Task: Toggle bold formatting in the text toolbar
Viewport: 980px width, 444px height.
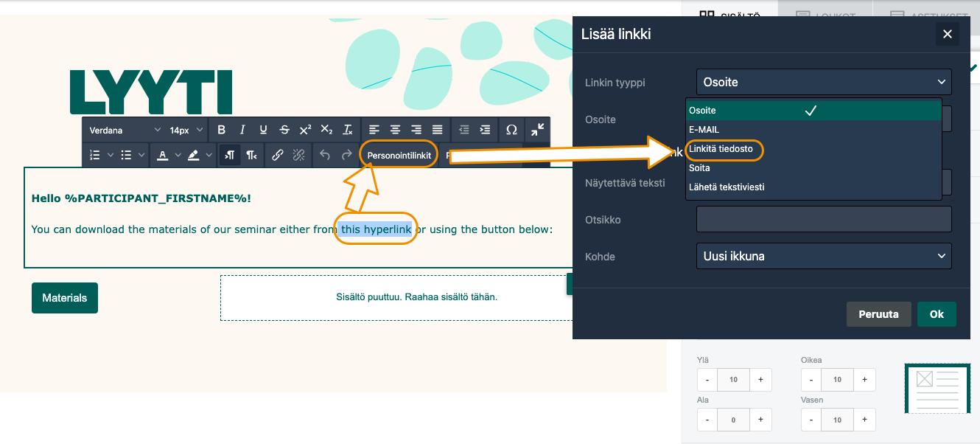Action: click(221, 130)
